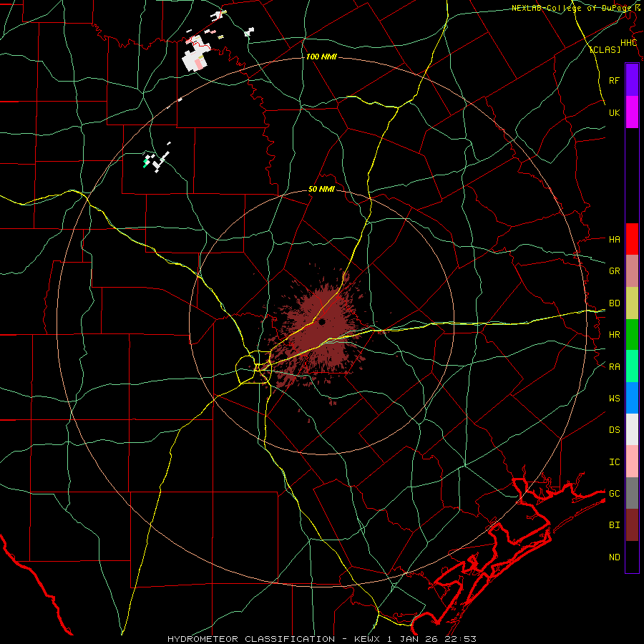The image size is (644, 644).
Task: Click the magenta UK color swatch
Action: (x=632, y=112)
